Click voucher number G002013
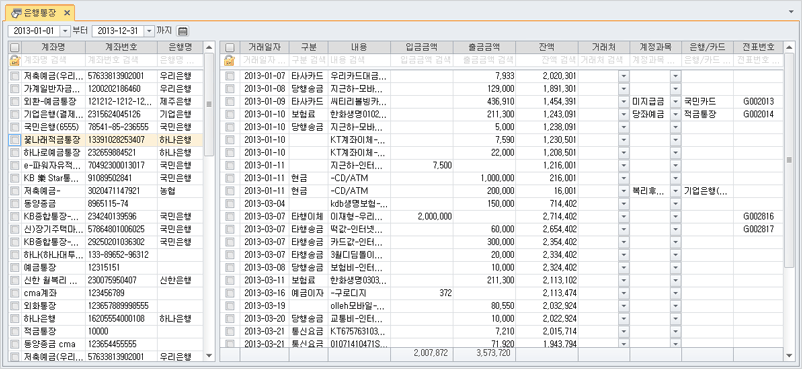The height and width of the screenshot is (369, 802). coord(758,101)
